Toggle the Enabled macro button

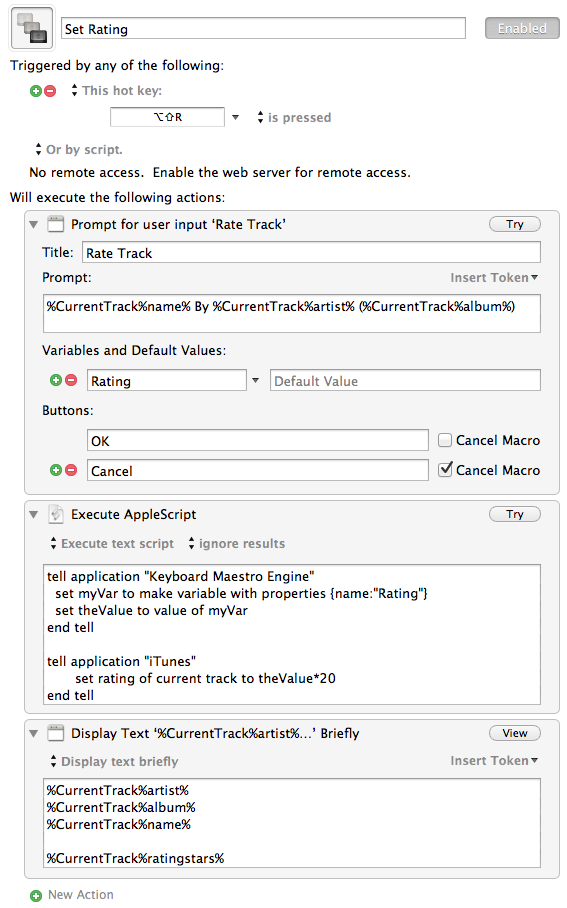(522, 28)
